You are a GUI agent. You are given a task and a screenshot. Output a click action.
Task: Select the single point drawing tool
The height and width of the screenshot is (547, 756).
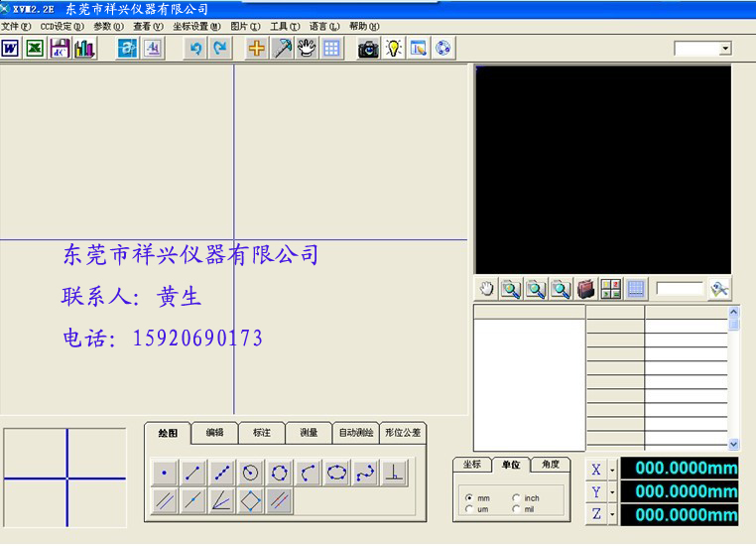coord(164,473)
